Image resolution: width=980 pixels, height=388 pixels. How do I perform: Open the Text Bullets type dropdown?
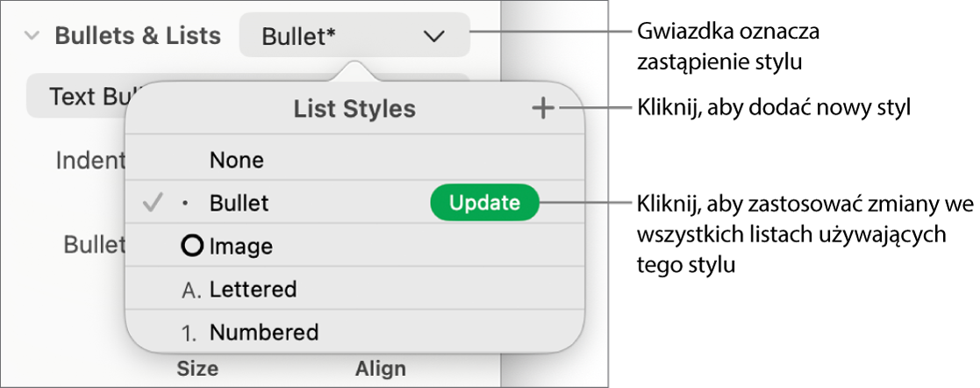click(x=79, y=97)
